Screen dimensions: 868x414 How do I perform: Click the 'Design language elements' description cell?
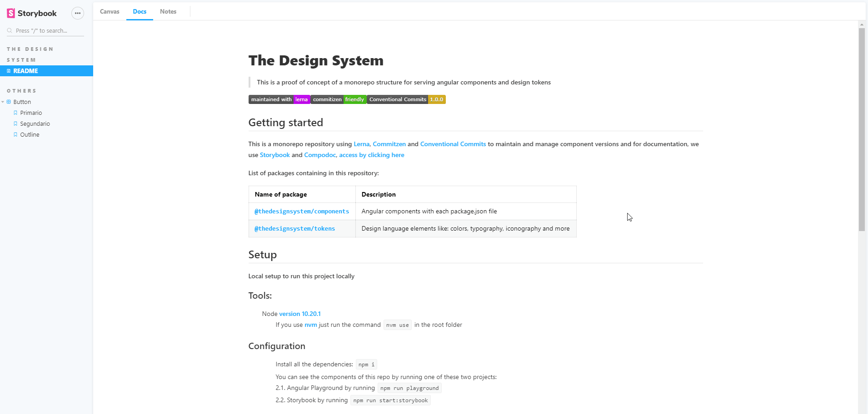point(465,228)
